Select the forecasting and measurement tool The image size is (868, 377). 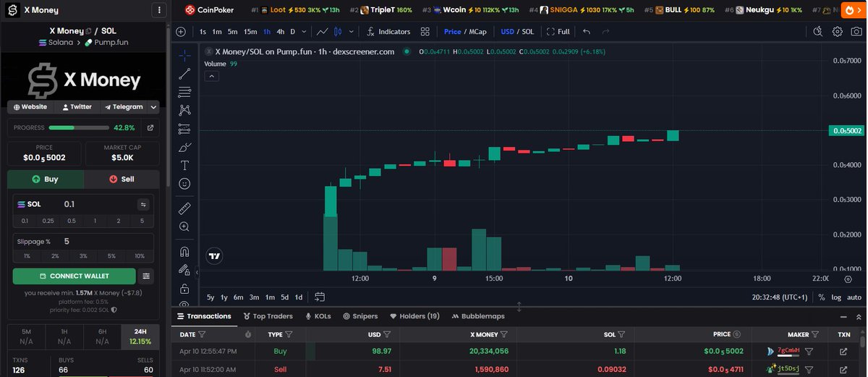coord(184,129)
